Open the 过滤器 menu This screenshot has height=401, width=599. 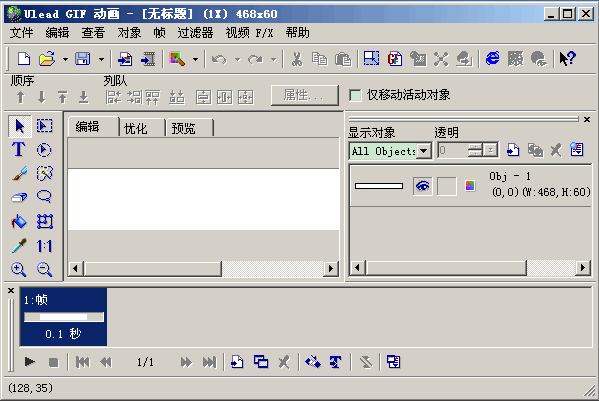(195, 33)
